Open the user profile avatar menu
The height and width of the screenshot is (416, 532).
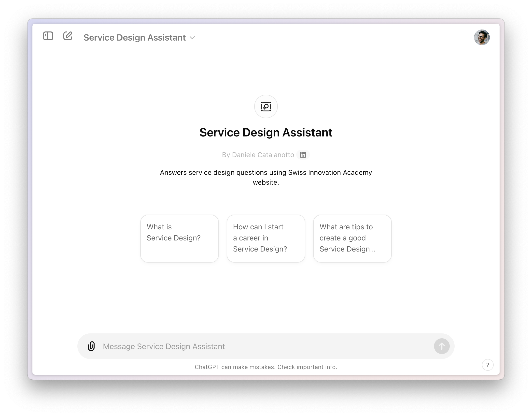tap(482, 37)
